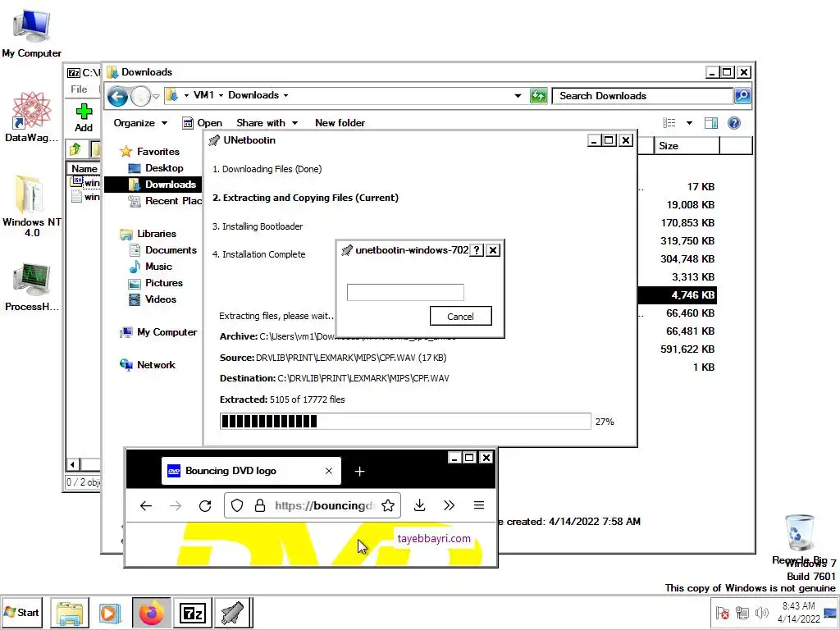Image resolution: width=840 pixels, height=630 pixels.
Task: Click the empty progress field in small dialog
Action: (405, 293)
